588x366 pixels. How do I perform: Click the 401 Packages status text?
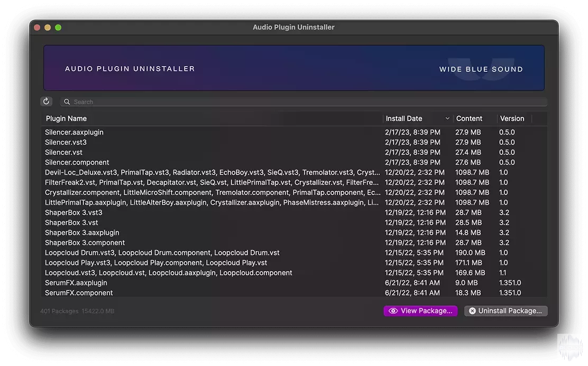click(59, 311)
